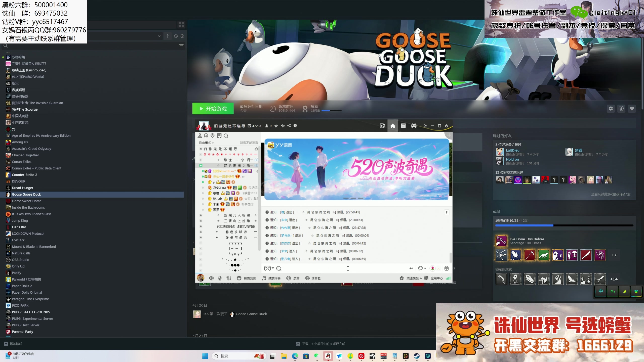The image size is (644, 362).
Task: Click YY channel location pin icon
Action: pos(213,136)
